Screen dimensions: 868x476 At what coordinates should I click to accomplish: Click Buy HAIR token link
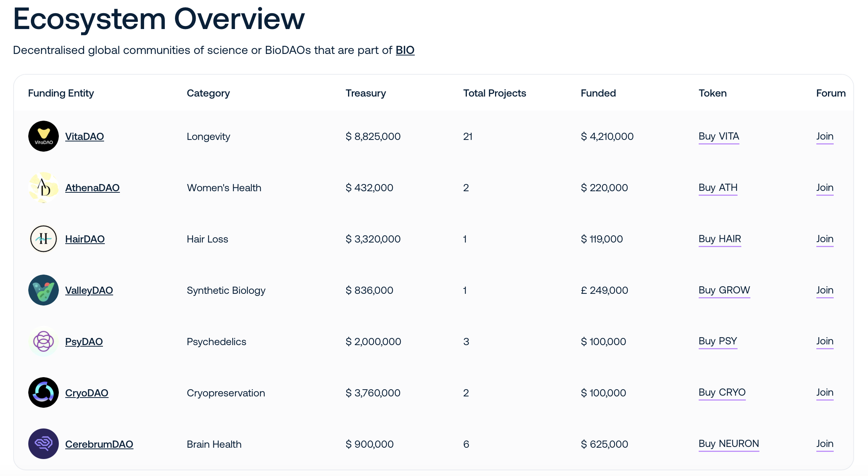point(719,239)
